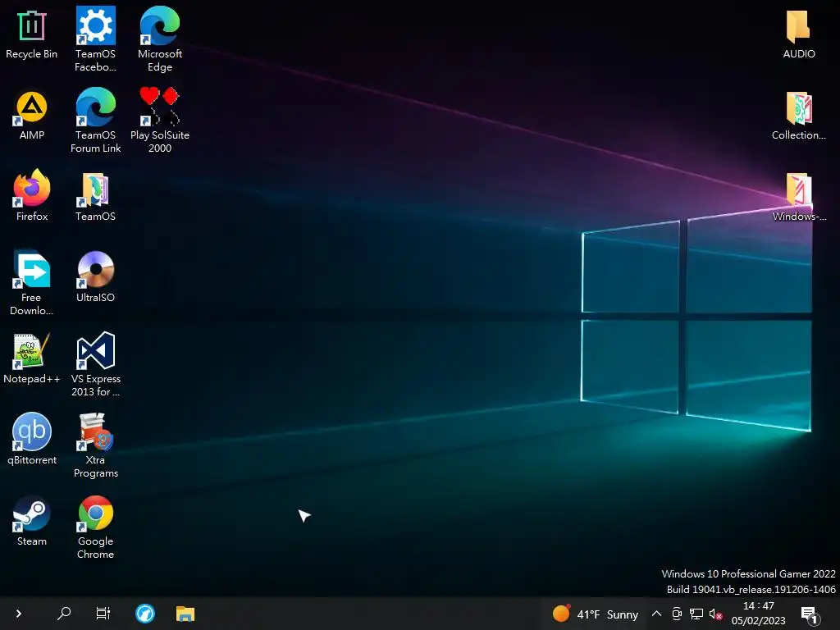Screen dimensions: 840x630
Task: Open the network status tray icon
Action: coord(696,614)
